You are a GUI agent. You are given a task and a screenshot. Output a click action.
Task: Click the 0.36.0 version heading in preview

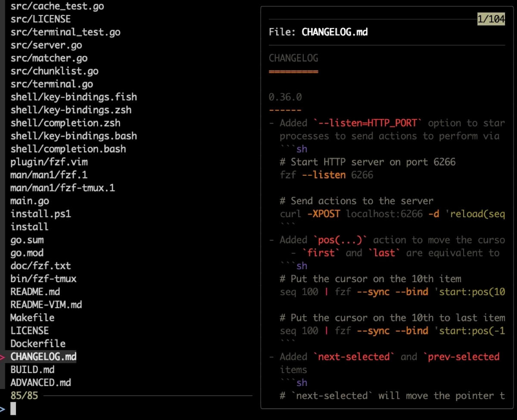(x=285, y=97)
